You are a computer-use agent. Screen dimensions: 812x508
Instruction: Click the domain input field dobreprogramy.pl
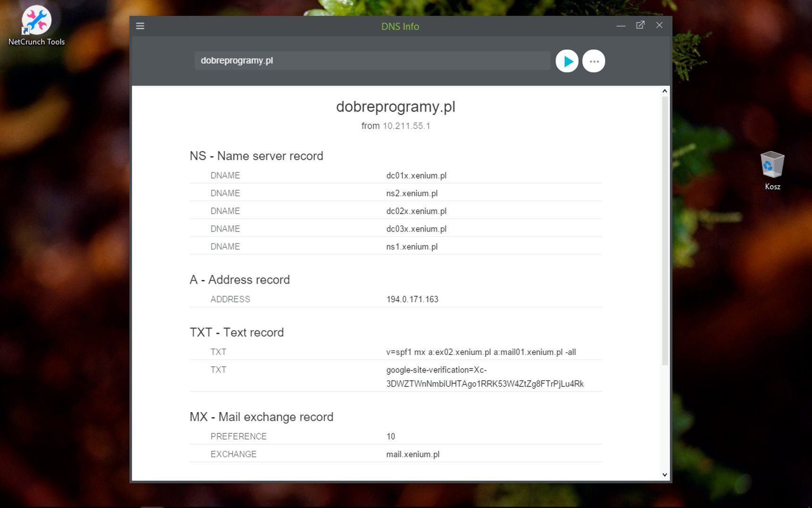(x=372, y=60)
